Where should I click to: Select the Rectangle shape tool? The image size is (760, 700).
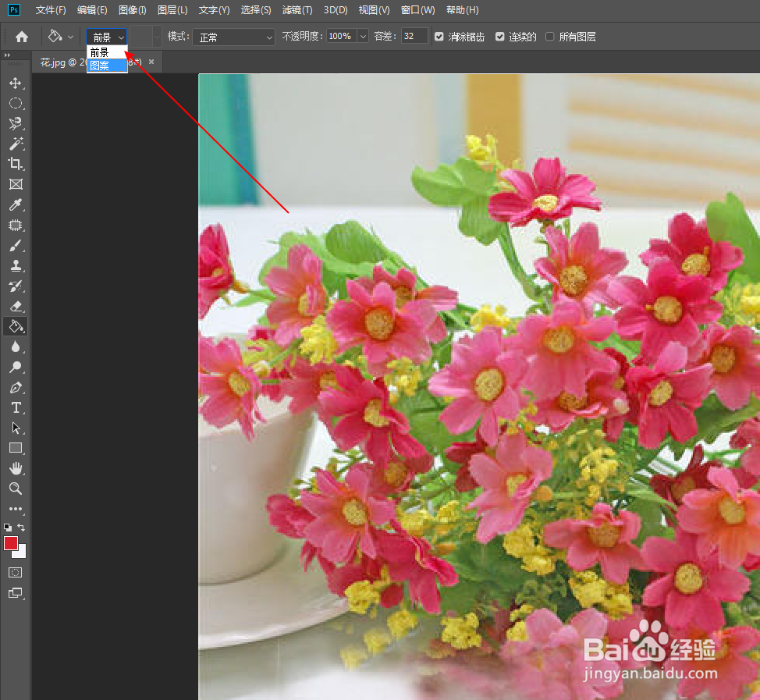tap(16, 449)
